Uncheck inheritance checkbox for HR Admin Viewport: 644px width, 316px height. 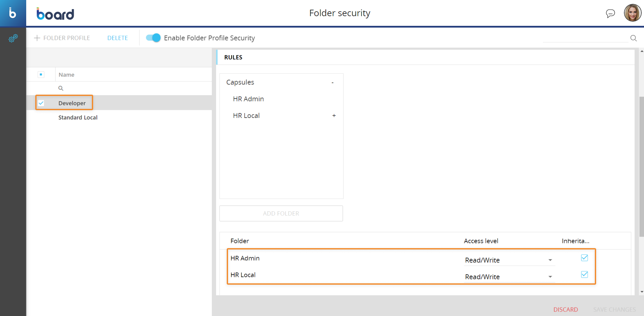point(584,258)
